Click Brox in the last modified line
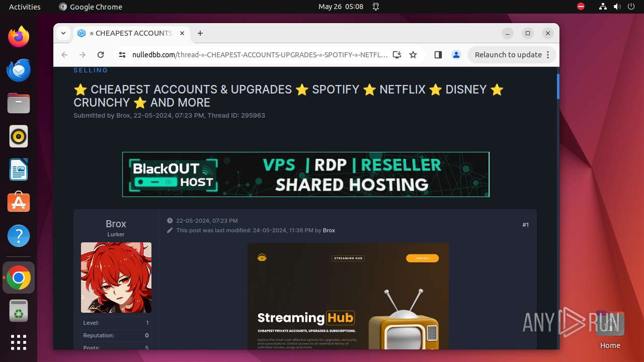Screen dimensions: 644x362 coord(329,230)
